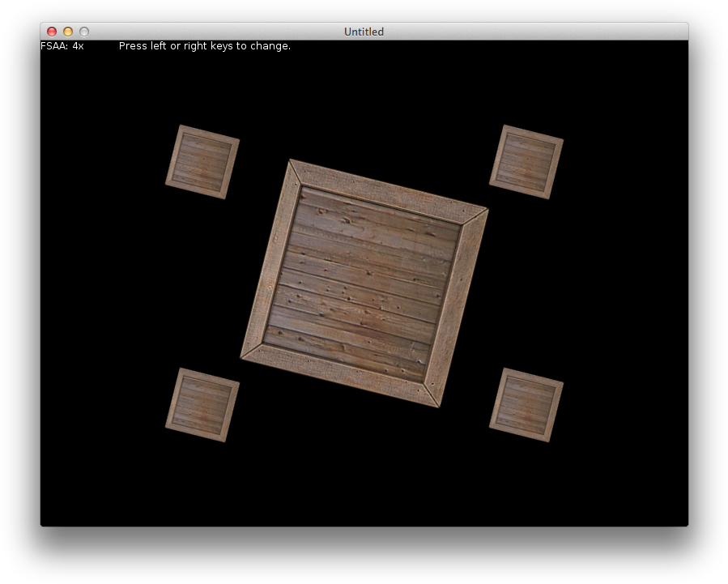Viewport: 728px width, 584px height.
Task: Close the Untitled window with the red button
Action: tap(52, 32)
